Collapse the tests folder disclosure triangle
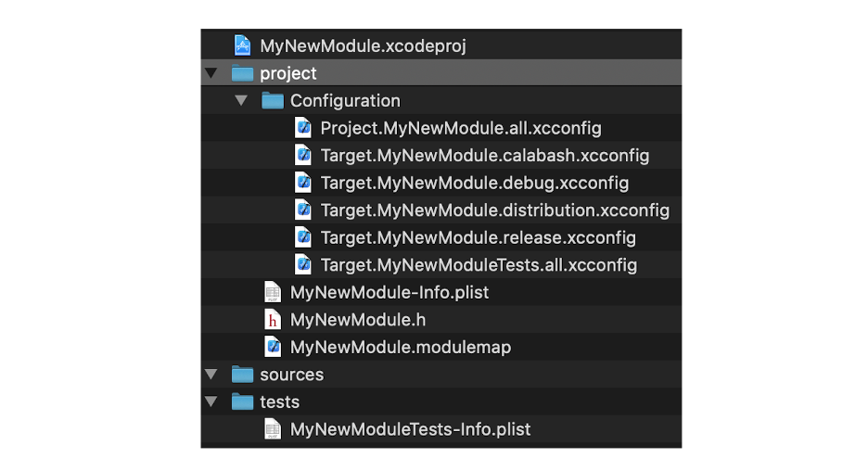Viewport: 868px width, 471px height. (x=211, y=402)
